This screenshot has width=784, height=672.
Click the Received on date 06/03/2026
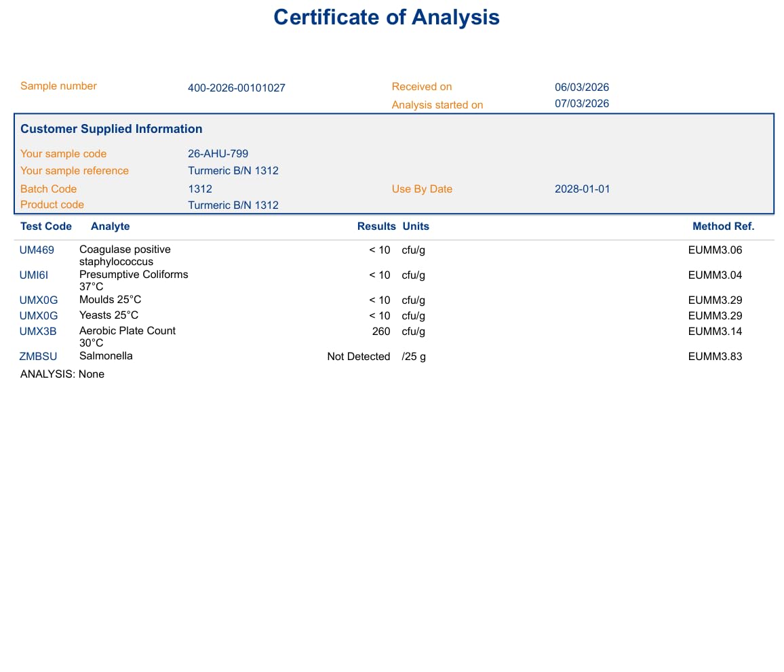[x=581, y=87]
